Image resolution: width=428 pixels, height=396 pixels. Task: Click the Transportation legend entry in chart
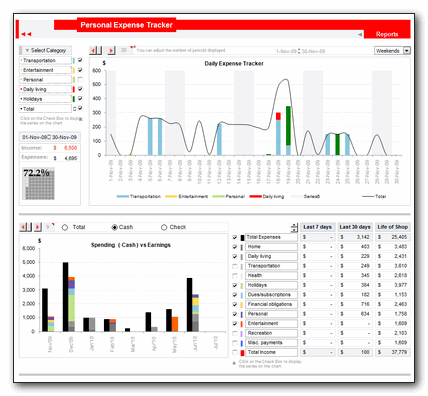138,196
